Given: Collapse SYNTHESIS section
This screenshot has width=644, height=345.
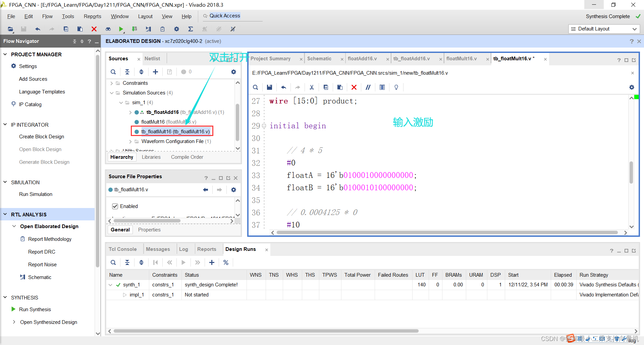Looking at the screenshot, I should pos(5,297).
